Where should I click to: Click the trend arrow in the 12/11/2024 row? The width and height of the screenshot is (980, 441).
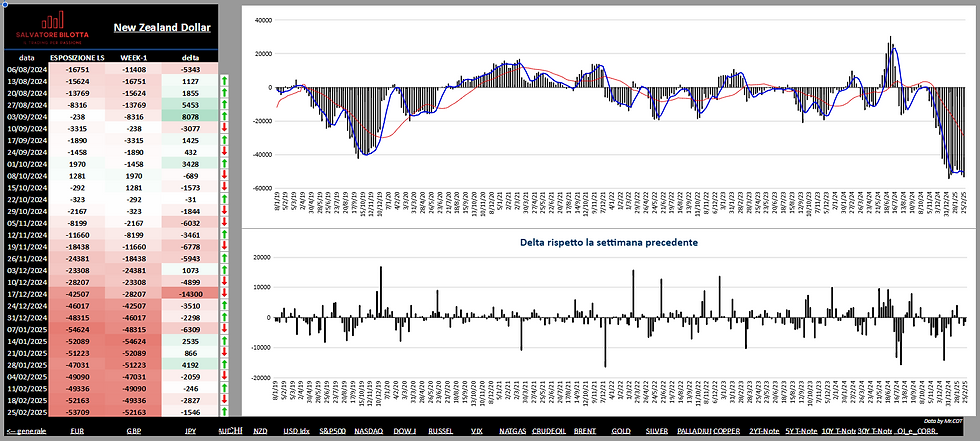(x=224, y=234)
